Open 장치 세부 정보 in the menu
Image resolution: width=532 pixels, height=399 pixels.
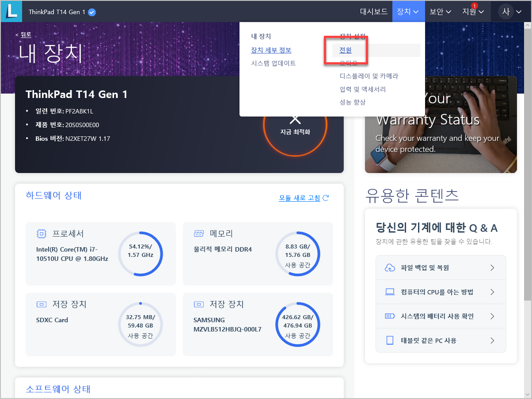pos(271,50)
